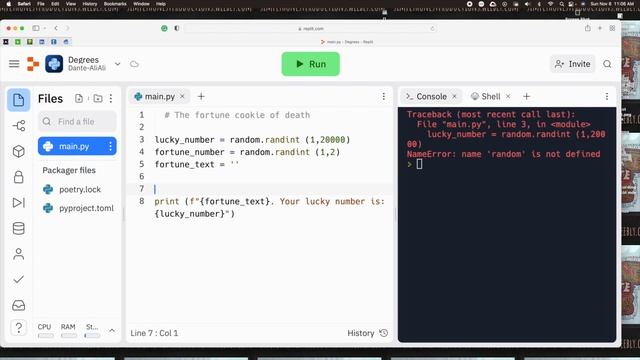Open the History version button
The height and width of the screenshot is (360, 640).
[367, 333]
